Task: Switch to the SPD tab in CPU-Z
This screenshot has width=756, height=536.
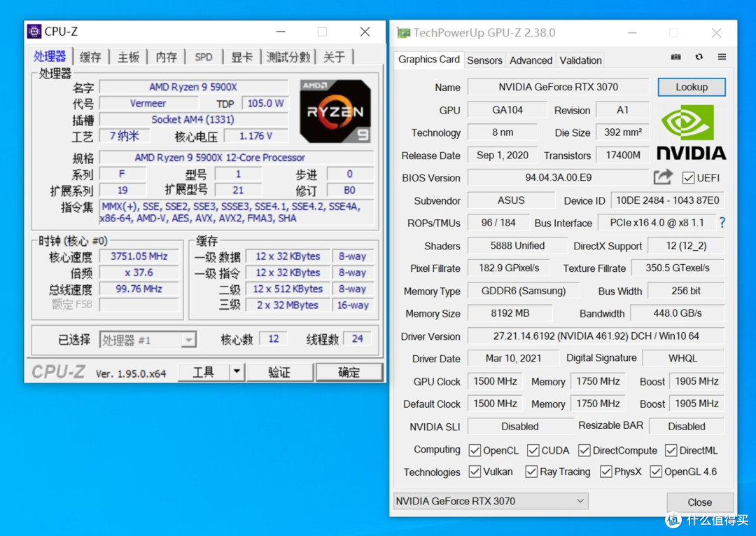Action: pyautogui.click(x=204, y=57)
